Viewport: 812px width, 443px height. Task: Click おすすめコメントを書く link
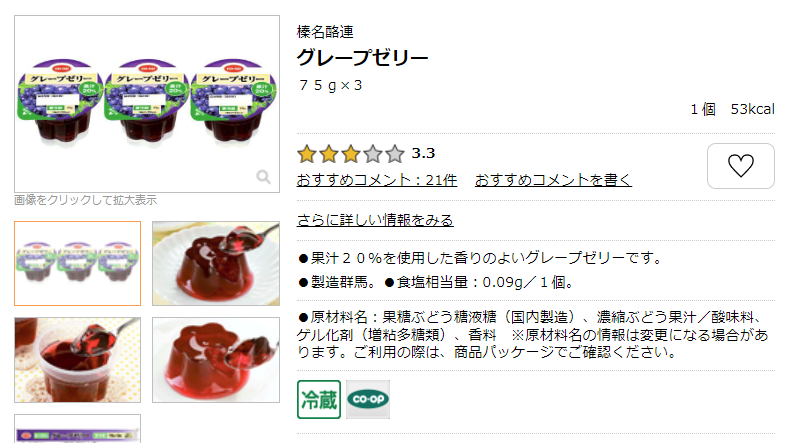click(553, 180)
